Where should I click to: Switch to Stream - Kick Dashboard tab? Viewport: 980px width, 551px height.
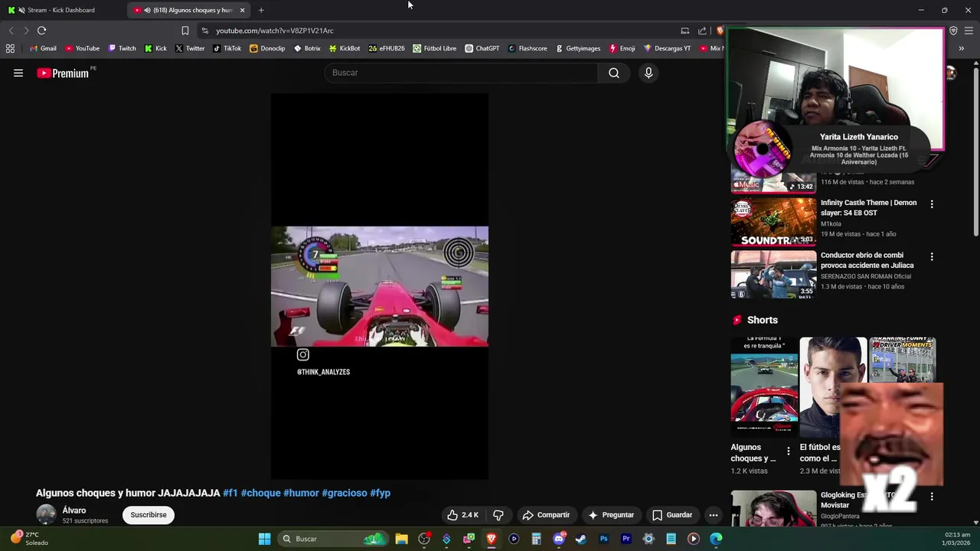(61, 10)
